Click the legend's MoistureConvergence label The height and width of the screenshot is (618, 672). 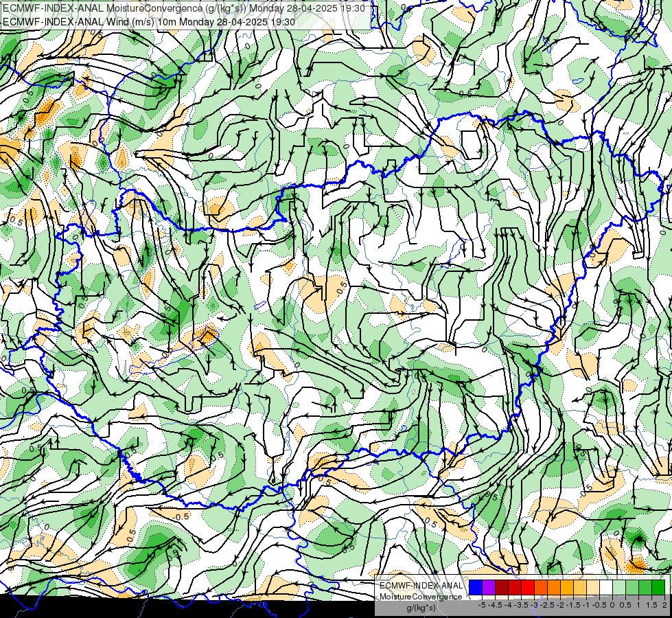[421, 597]
